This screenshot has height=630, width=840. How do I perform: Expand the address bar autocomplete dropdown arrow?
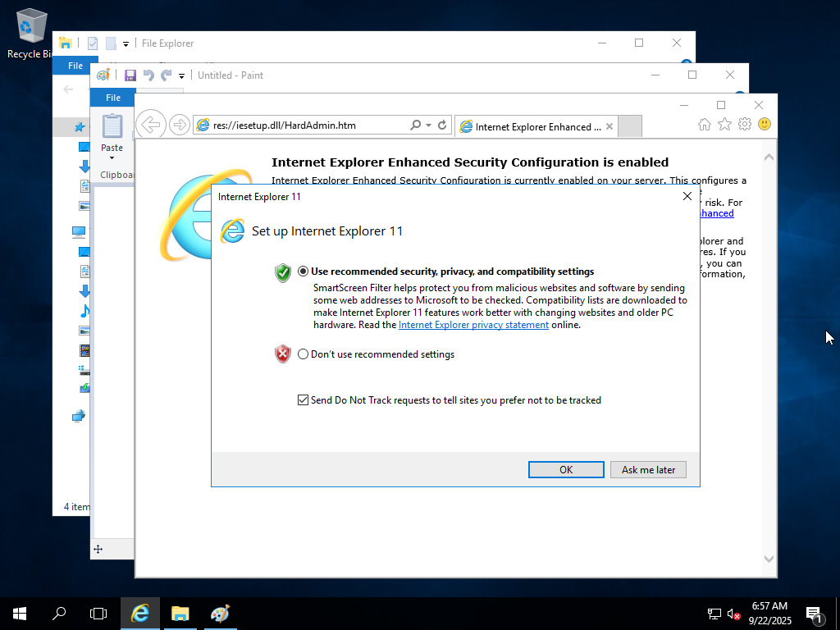pos(429,126)
